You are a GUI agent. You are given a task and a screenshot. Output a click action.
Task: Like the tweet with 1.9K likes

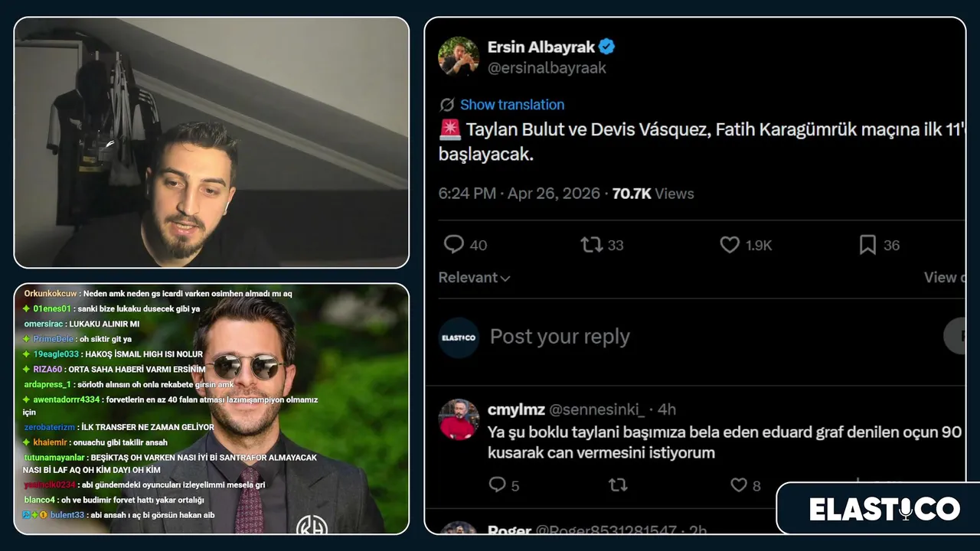tap(730, 245)
